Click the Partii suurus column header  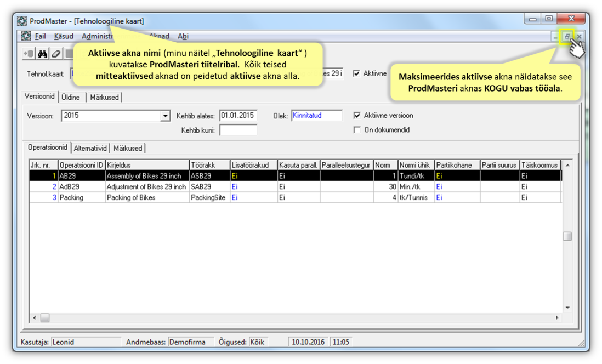499,165
